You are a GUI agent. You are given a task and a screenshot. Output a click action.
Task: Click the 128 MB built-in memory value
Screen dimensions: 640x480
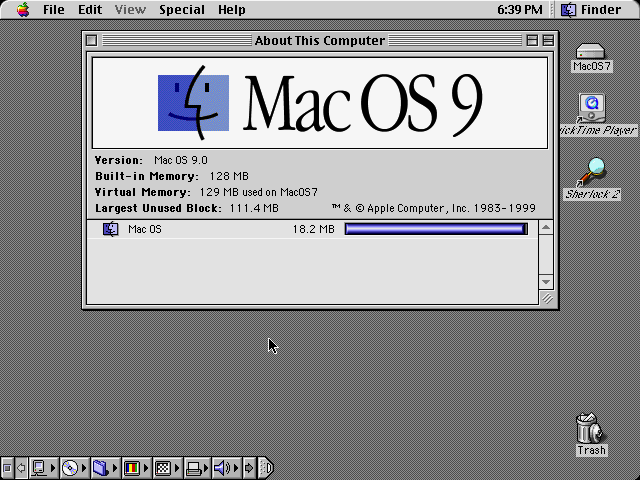click(229, 176)
